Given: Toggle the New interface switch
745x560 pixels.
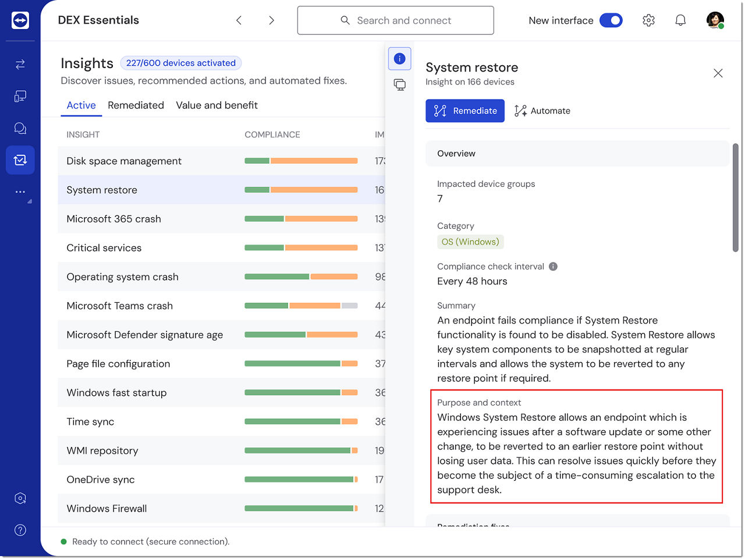Looking at the screenshot, I should (611, 20).
